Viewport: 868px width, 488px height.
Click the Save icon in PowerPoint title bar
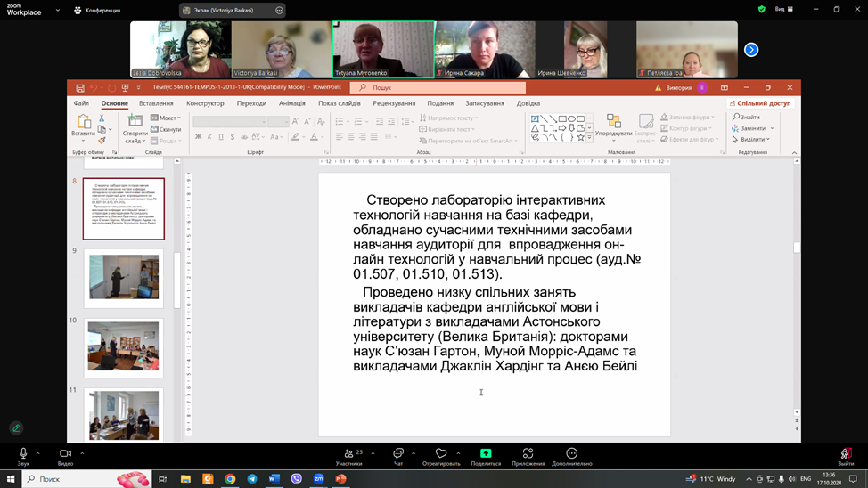point(79,87)
